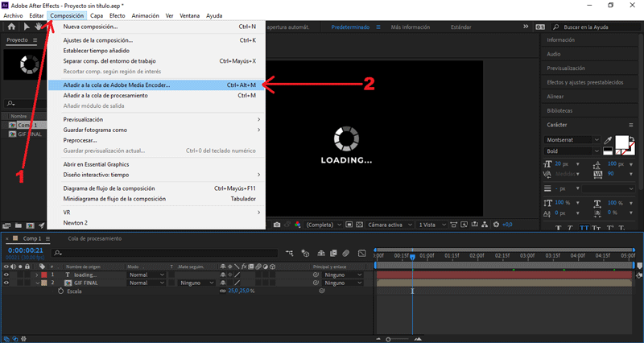Toggle shy switch for loading... layer
This screenshot has height=343, width=644.
coord(223,275)
